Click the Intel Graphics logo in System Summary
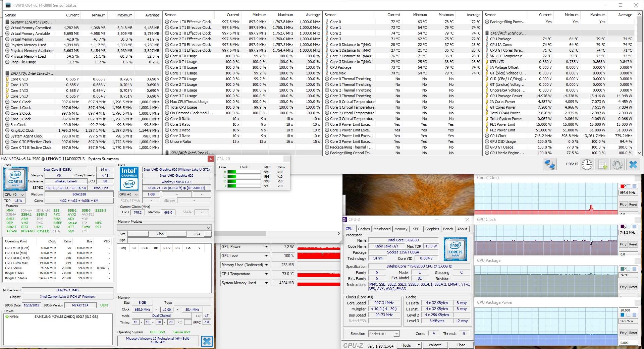The width and height of the screenshot is (644, 349). point(129,179)
